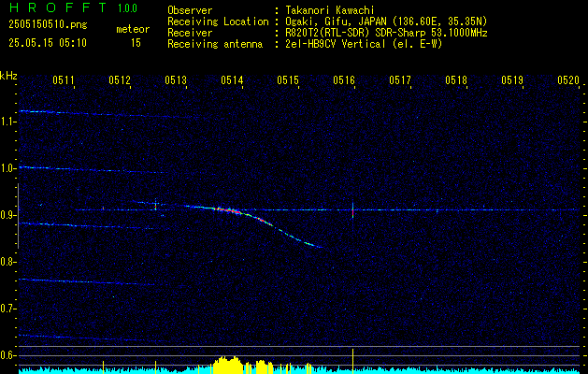Click the HROFFT program title

click(59, 7)
